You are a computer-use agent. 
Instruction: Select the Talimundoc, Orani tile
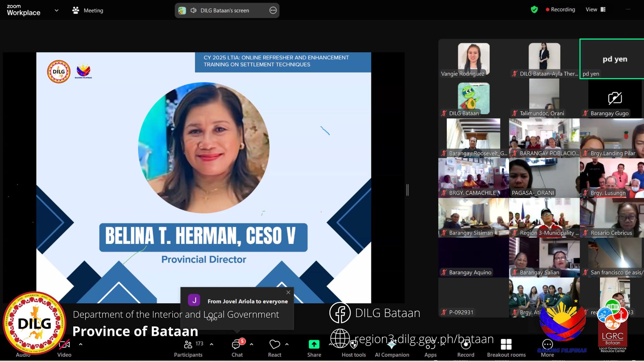pyautogui.click(x=544, y=98)
